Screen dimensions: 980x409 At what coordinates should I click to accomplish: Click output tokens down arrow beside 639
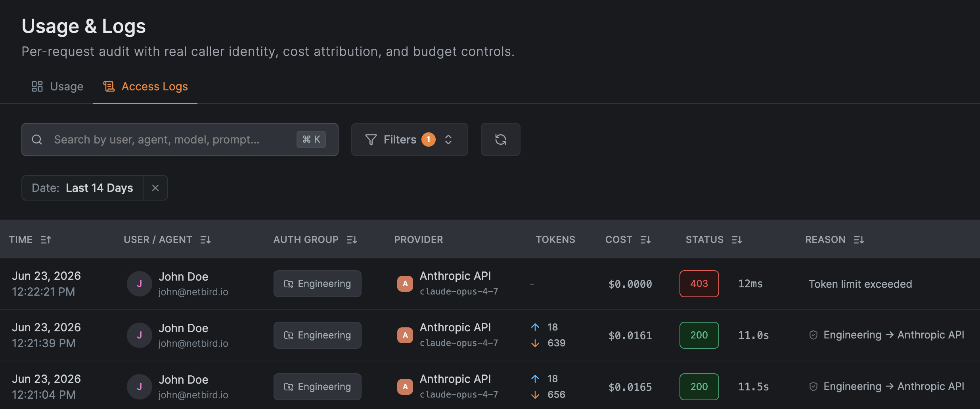point(535,343)
